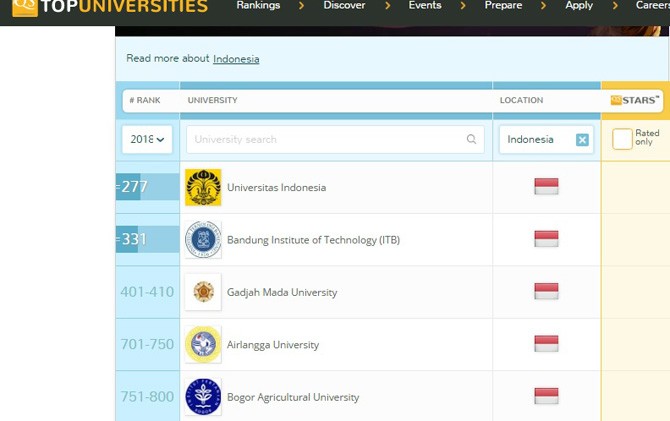Enable the Rated only checkbox
The width and height of the screenshot is (670, 421).
[622, 139]
